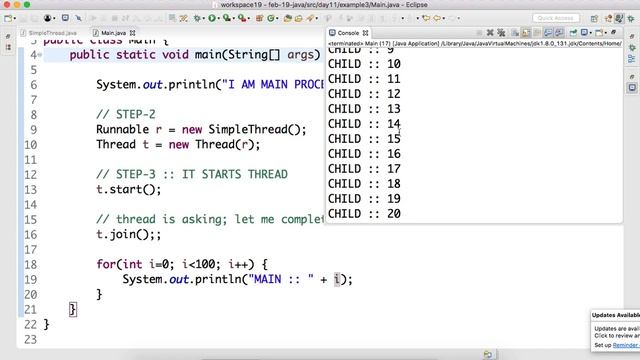Click Clear Console icon
This screenshot has height=360, width=640.
coord(516,33)
